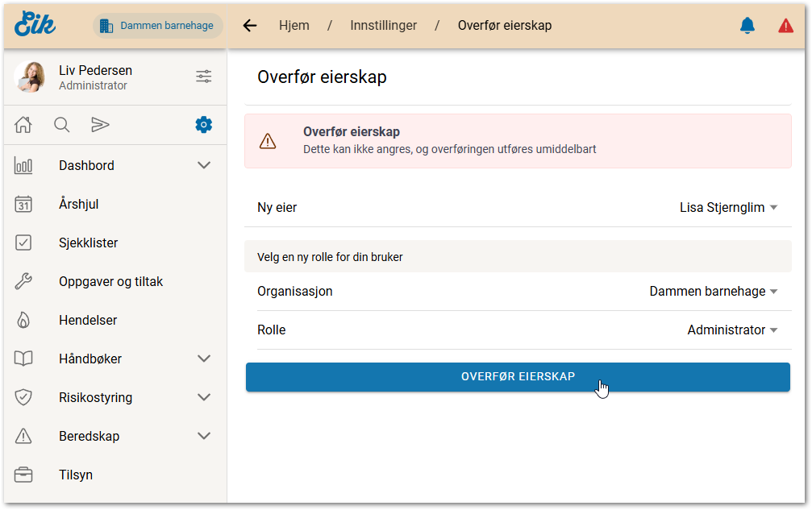Click the Innstillinger breadcrumb link
812x510 pixels.
point(383,26)
